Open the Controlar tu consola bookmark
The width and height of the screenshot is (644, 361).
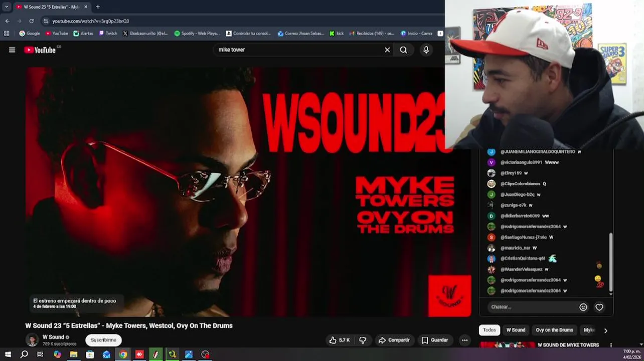pyautogui.click(x=248, y=34)
